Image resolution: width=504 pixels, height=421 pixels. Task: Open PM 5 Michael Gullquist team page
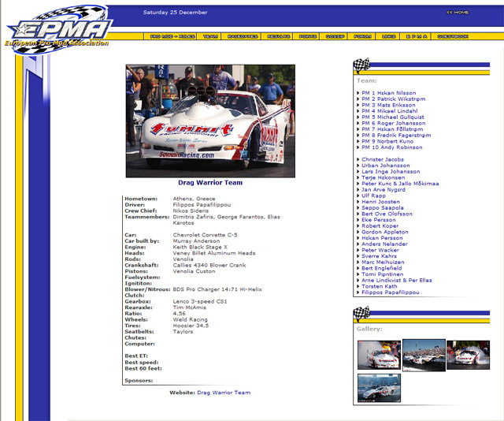tap(393, 117)
